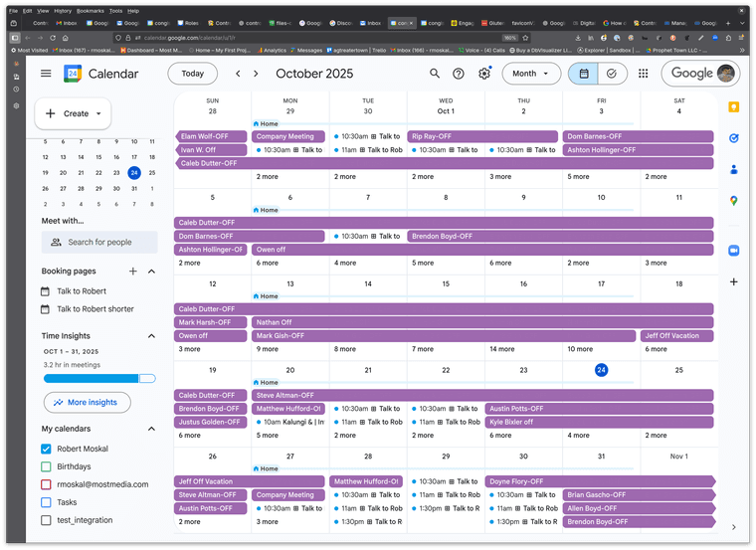Click the search magnifier icon
756x550 pixels.
tap(435, 74)
